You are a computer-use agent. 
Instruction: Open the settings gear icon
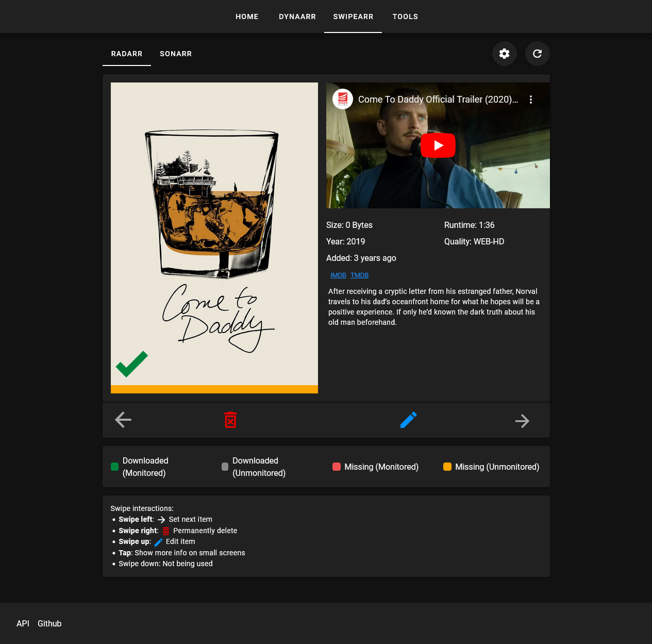[x=505, y=54]
